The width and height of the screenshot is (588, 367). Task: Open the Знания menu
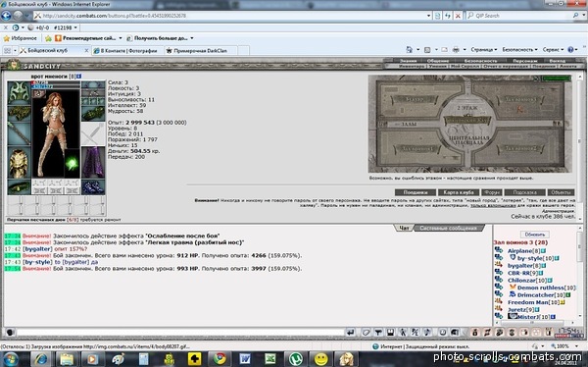(408, 61)
